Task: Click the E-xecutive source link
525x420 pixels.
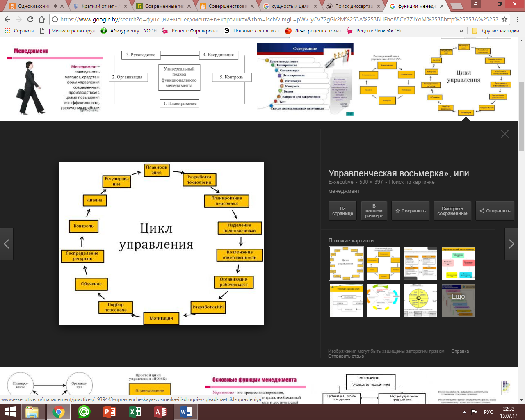Action: 341,182
